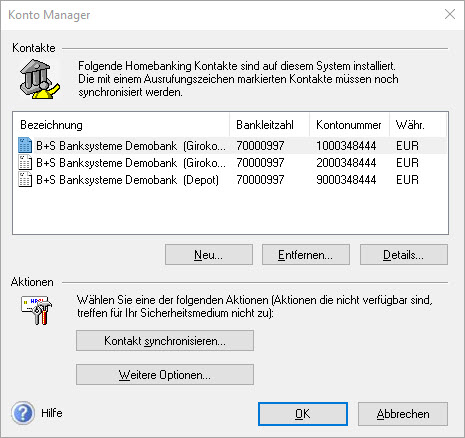Click document icon of Depot account
This screenshot has width=465, height=438.
coord(25,180)
